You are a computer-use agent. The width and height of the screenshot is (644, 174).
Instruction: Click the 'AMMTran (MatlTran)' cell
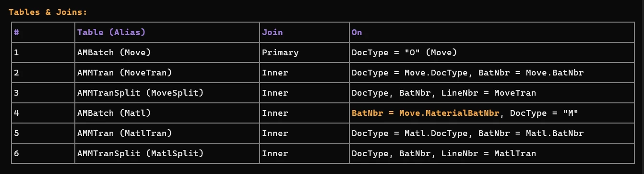(x=167, y=133)
